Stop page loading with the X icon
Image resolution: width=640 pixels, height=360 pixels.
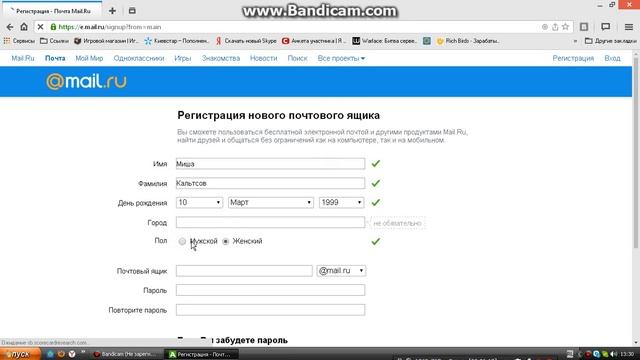(x=40, y=27)
